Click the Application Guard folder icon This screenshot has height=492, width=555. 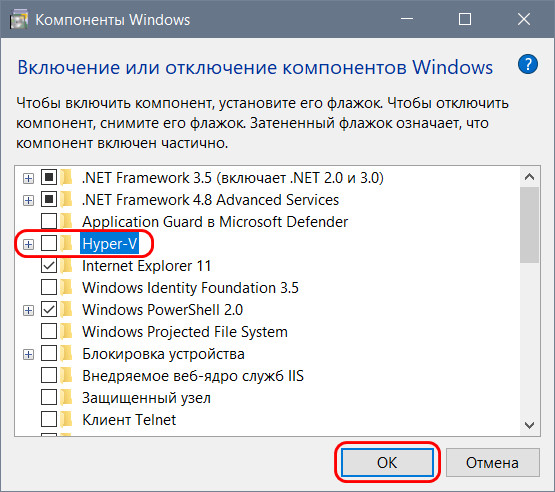(x=66, y=222)
